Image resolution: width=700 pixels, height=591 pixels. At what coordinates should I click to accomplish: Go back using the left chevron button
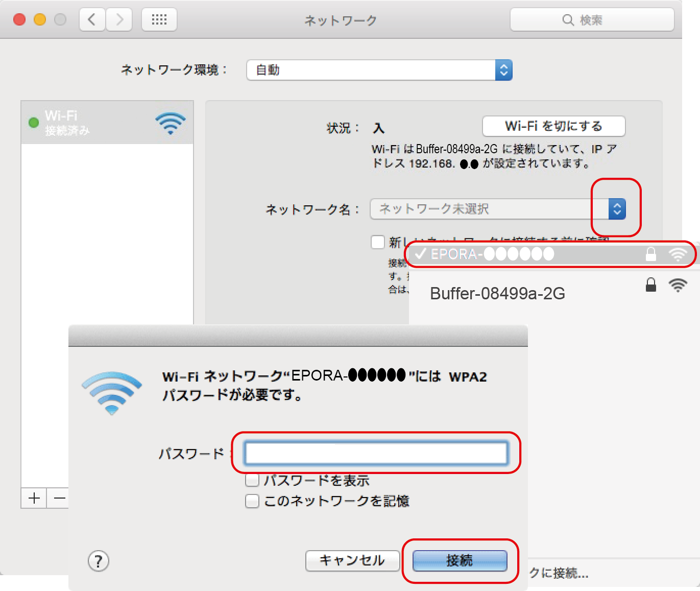(92, 20)
